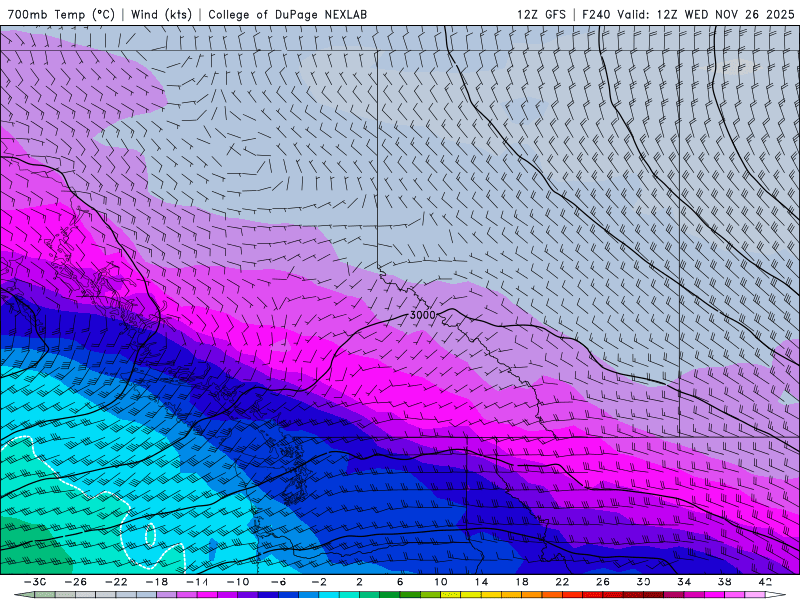The width and height of the screenshot is (800, 600).
Task: Select the -26 color scale label
Action: 76,582
